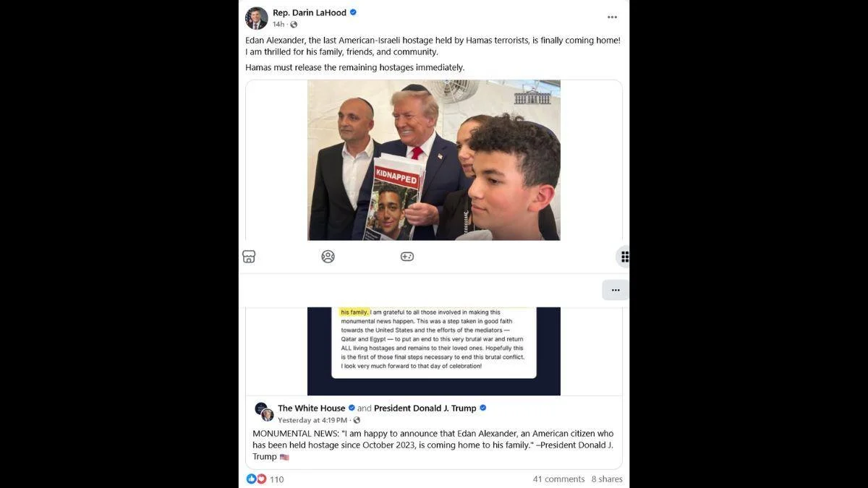Open Rep. Darin LaHood's profile name link
Image resolution: width=868 pixels, height=488 pixels.
(x=310, y=12)
